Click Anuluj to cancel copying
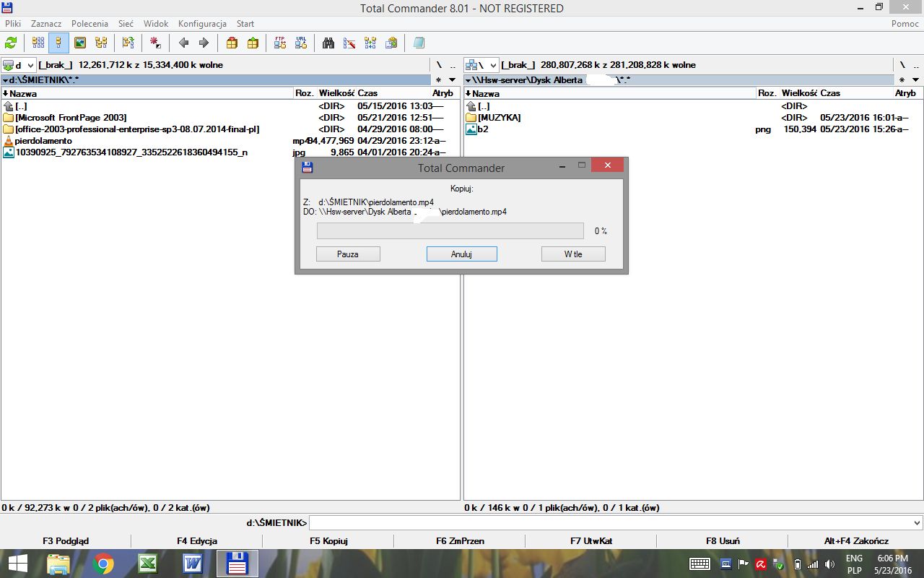 click(x=462, y=254)
